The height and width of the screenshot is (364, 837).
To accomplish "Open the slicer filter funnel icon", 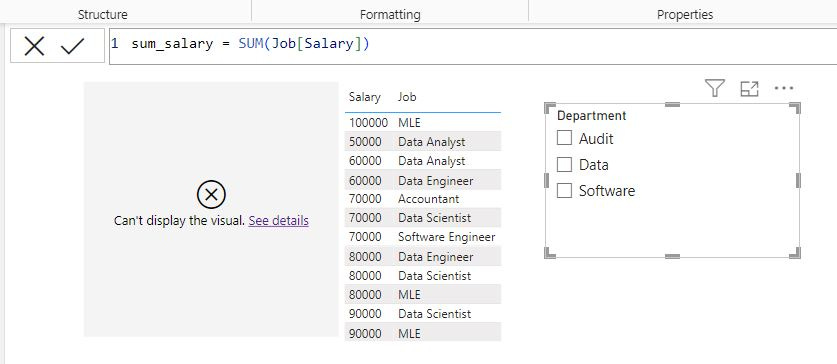I will click(x=714, y=88).
